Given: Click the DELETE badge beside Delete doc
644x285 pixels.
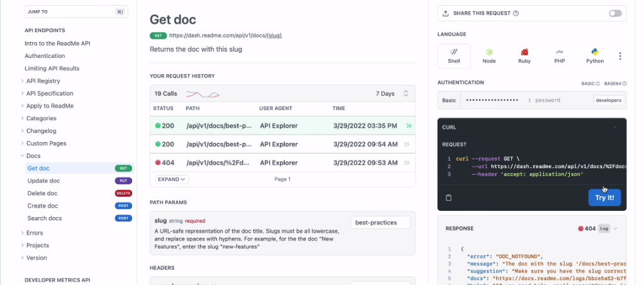Looking at the screenshot, I should (x=123, y=193).
